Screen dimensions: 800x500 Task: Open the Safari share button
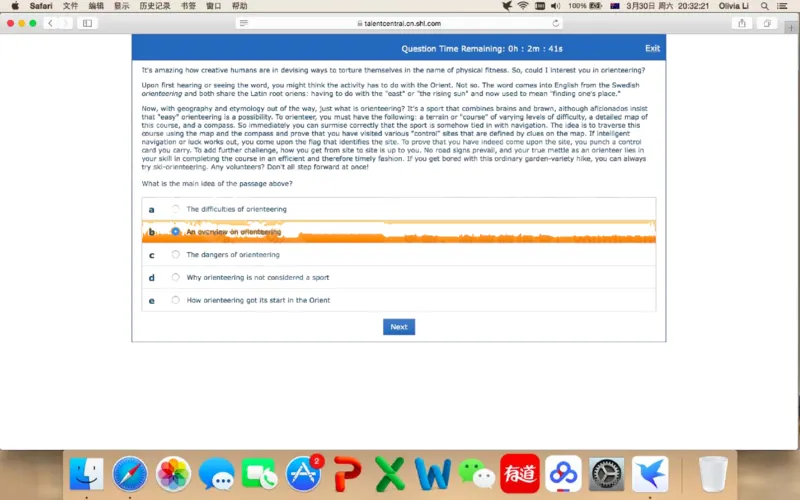click(742, 23)
